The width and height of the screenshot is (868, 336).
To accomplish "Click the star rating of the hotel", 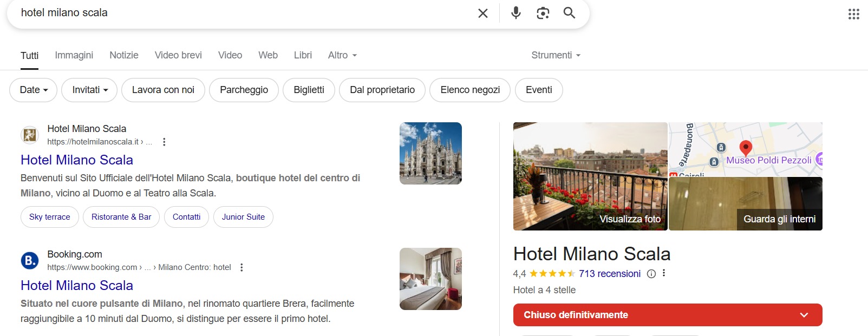I will click(x=552, y=274).
